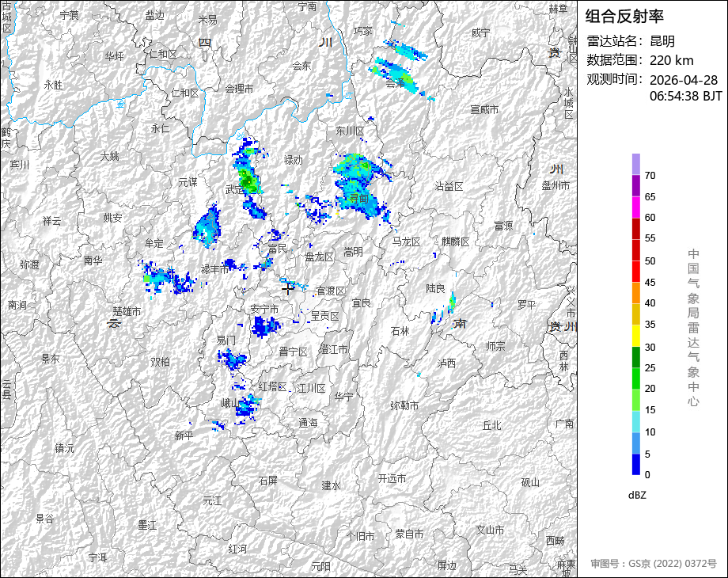
Task: Click the 武定 map label
Action: [234, 189]
